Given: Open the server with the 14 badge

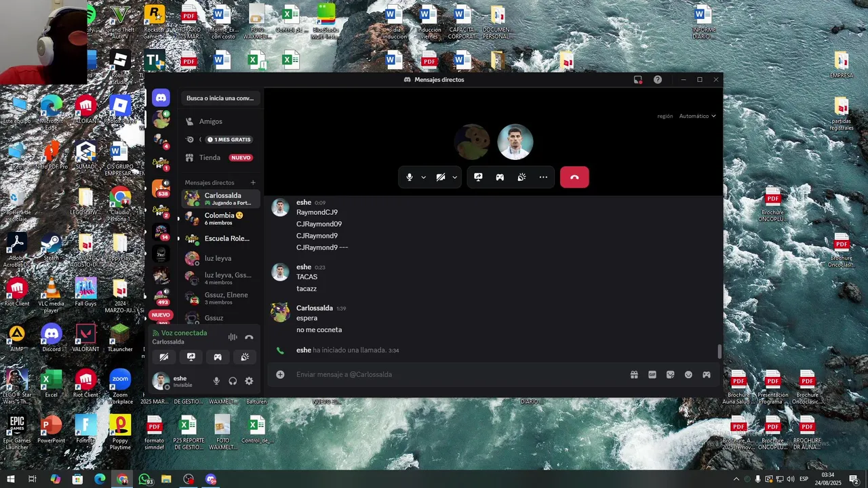Looking at the screenshot, I should click(x=161, y=232).
